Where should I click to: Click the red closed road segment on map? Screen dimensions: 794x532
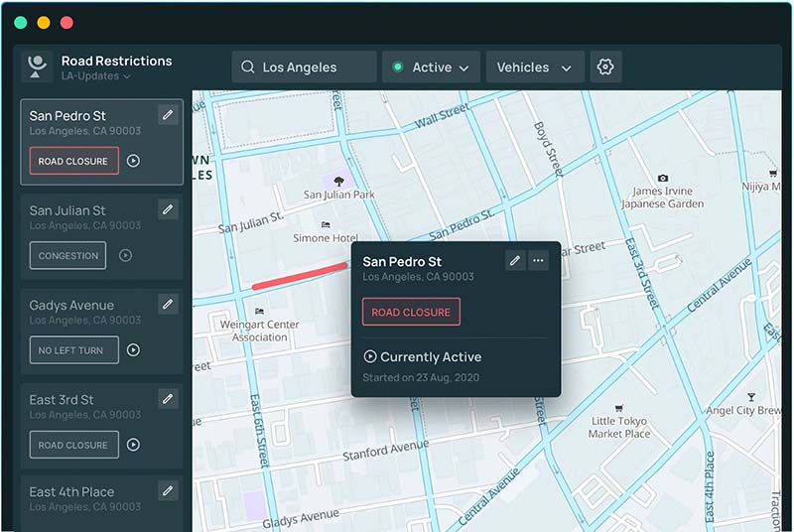tap(300, 276)
